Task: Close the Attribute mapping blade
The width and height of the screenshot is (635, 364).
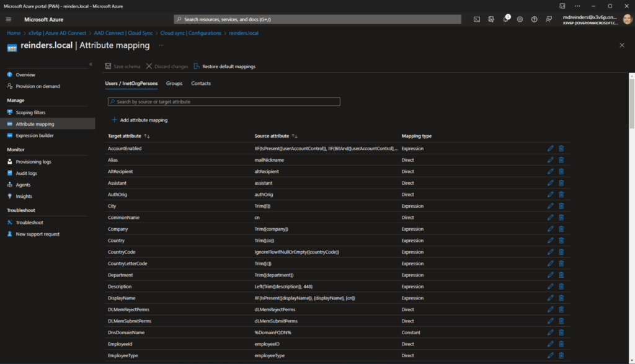Action: click(x=622, y=45)
